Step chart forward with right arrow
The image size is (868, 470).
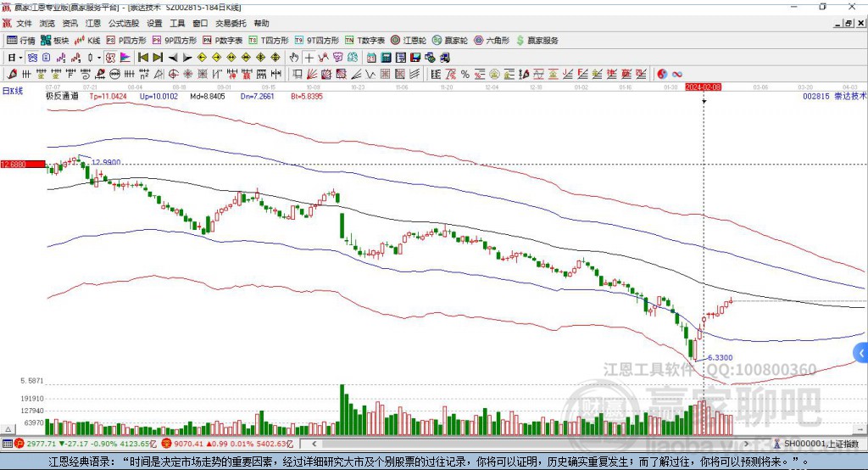pos(187,58)
